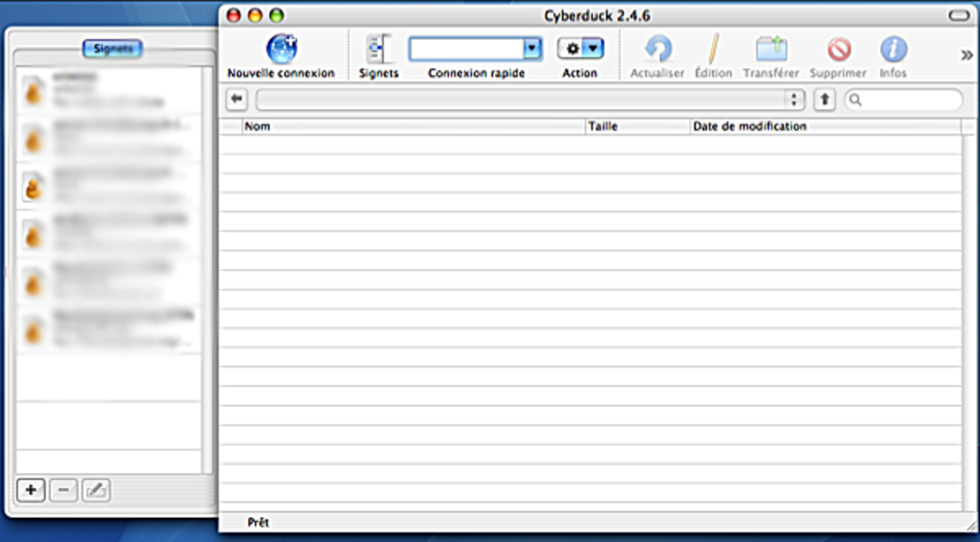Viewport: 980px width, 542px height.
Task: Click the toolbar toggle pill in the title bar
Action: tap(958, 16)
